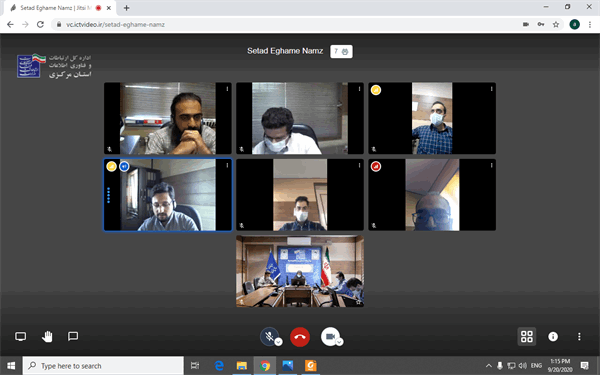
Task: Toggle tile view grid icon
Action: (x=527, y=336)
